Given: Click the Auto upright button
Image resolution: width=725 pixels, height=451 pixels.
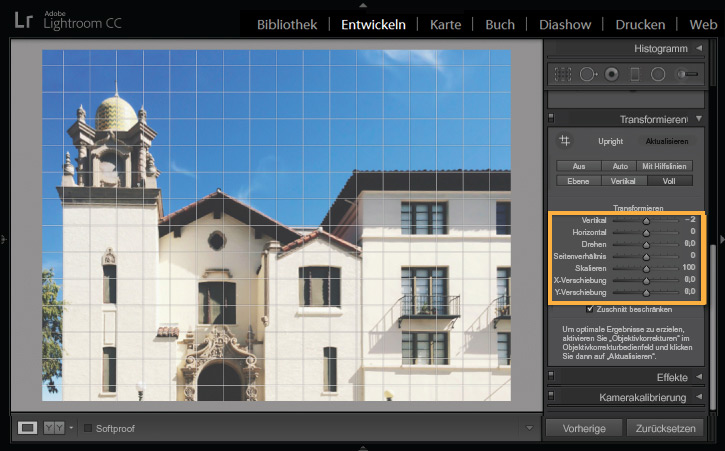Looking at the screenshot, I should (x=620, y=166).
